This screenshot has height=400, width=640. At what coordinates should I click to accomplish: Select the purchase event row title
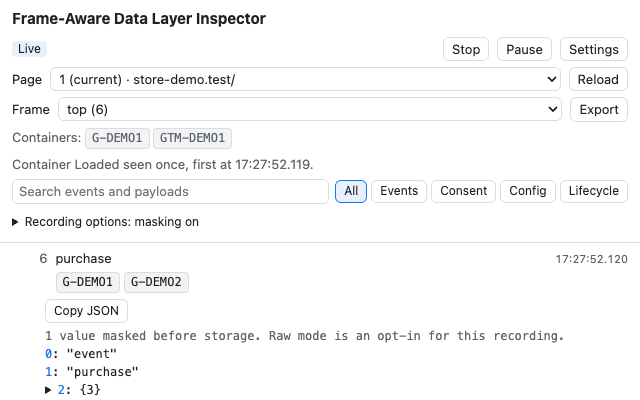[x=83, y=259]
